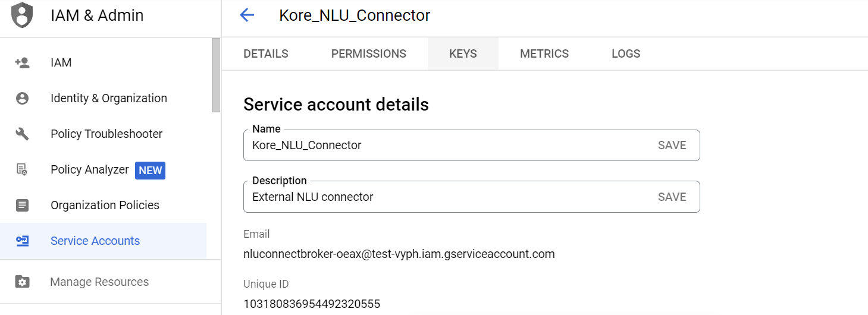868x315 pixels.
Task: View the LOGS tab
Action: click(626, 54)
